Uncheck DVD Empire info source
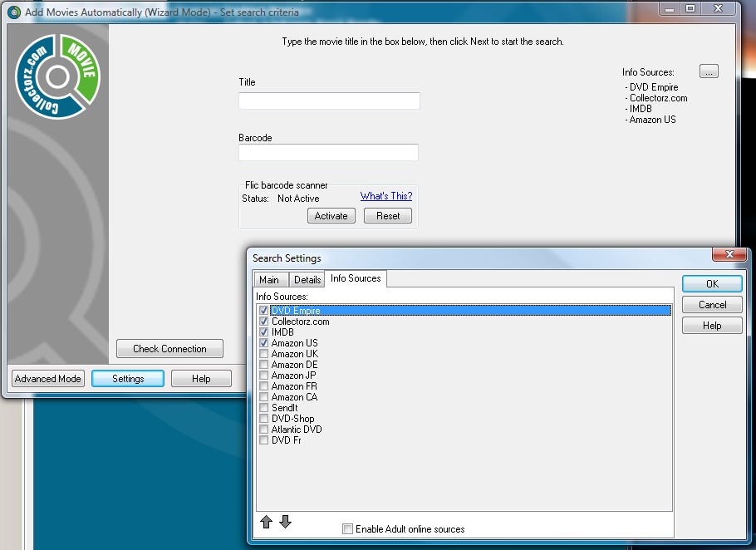This screenshot has height=550, width=756. (263, 311)
